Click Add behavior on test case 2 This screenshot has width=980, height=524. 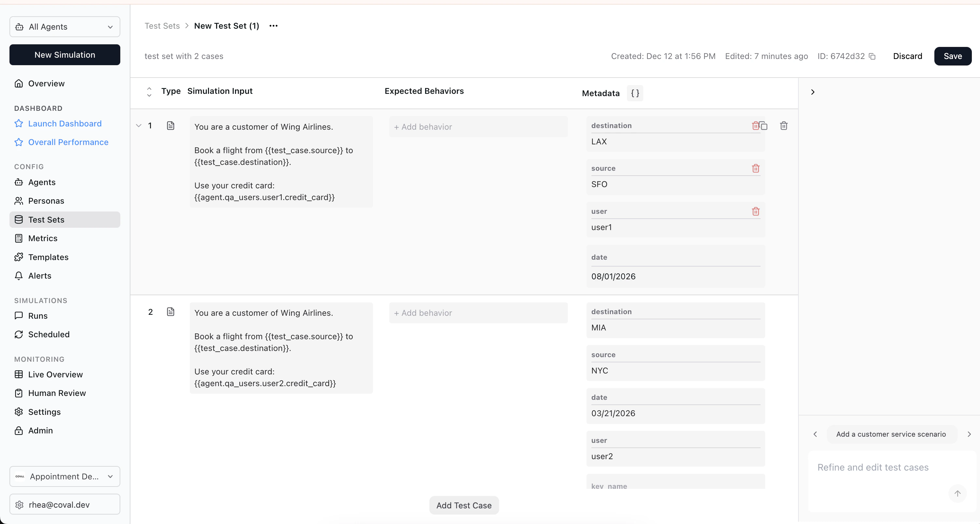[x=478, y=313]
